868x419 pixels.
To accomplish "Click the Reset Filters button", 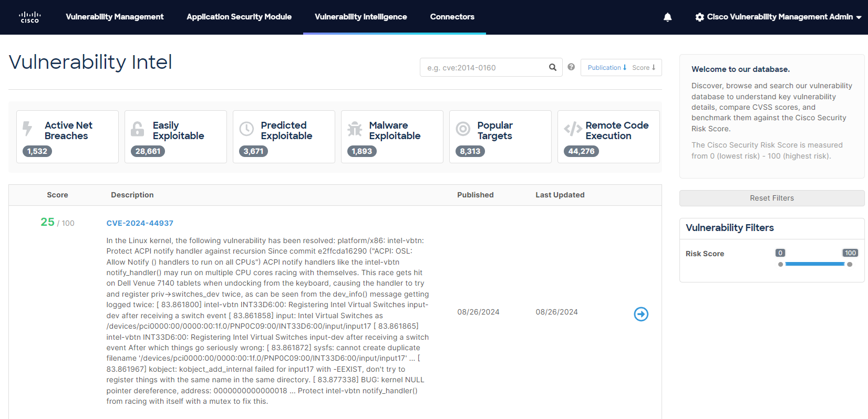I will coord(772,198).
